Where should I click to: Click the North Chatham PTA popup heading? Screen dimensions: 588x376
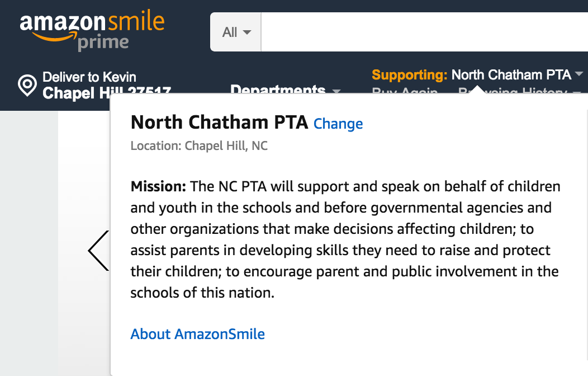coord(219,123)
